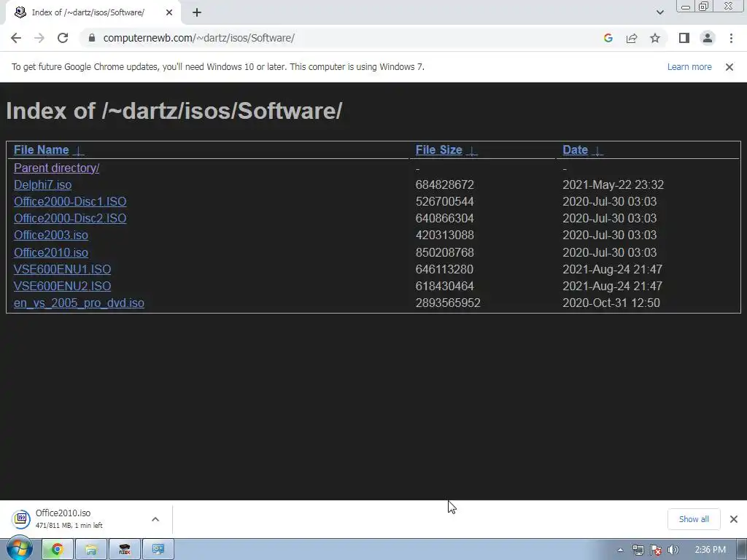The height and width of the screenshot is (560, 747).
Task: Download Office2000-Disc1.ISO
Action: [x=70, y=201]
